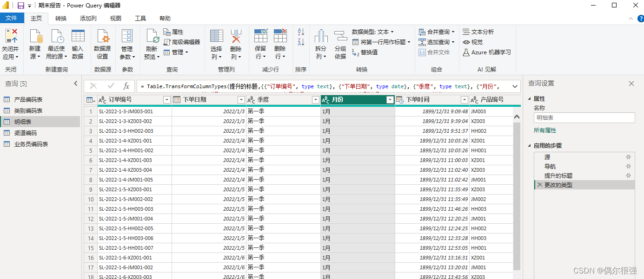
Task: Click Enter Data (输入数据) icon
Action: coord(78,36)
